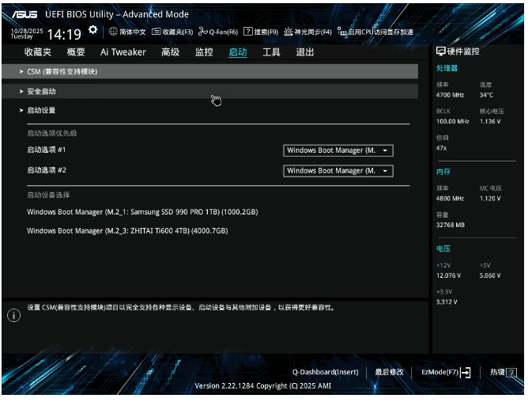532x402 pixels.
Task: Click the settings gear icon beside the clock
Action: click(x=93, y=30)
